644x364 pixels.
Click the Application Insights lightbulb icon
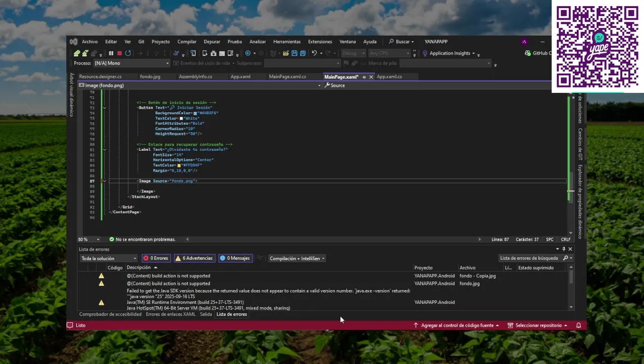coord(425,53)
